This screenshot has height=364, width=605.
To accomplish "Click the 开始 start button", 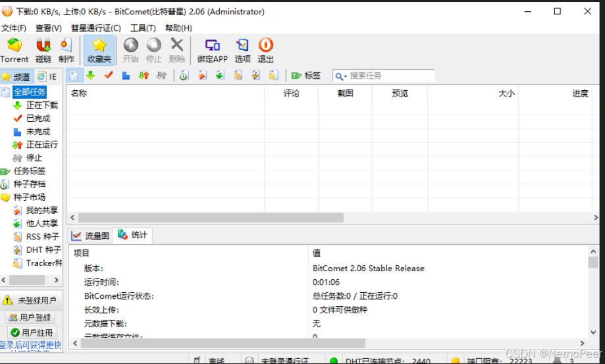I will pyautogui.click(x=131, y=50).
